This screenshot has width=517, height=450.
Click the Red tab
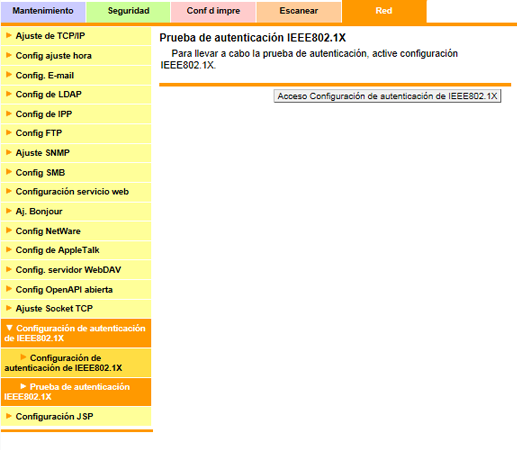[384, 11]
